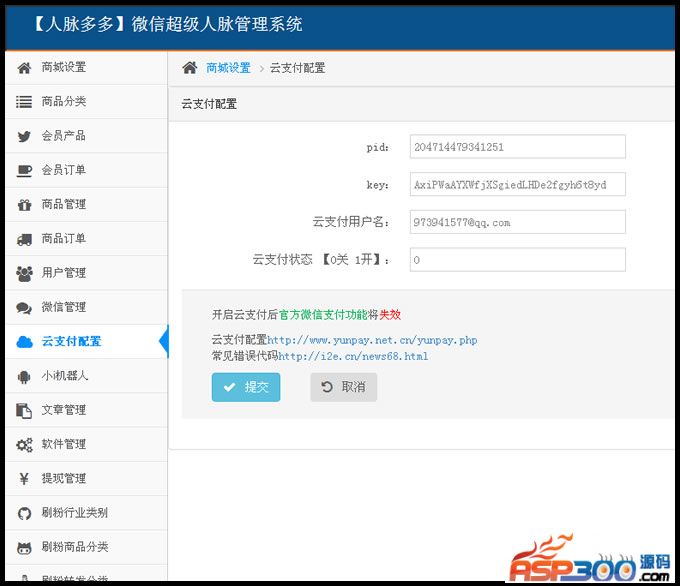Click 商城设置 breadcrumb link
Screen dimensions: 680x586
point(229,68)
